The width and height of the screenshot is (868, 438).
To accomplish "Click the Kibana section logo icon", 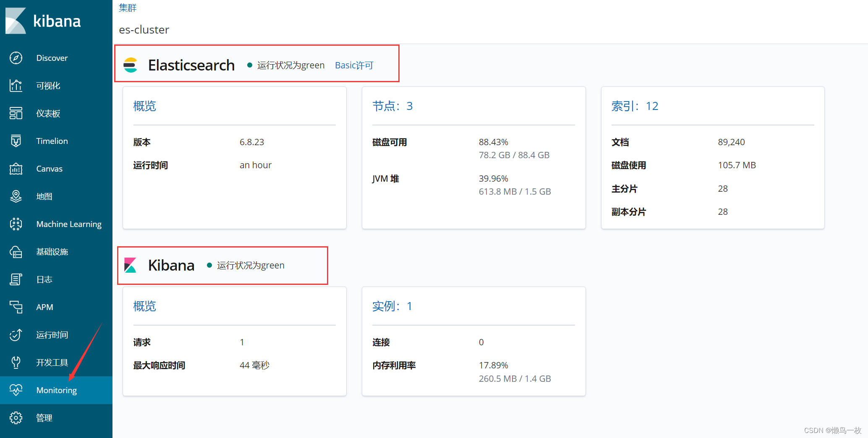I will [x=130, y=265].
